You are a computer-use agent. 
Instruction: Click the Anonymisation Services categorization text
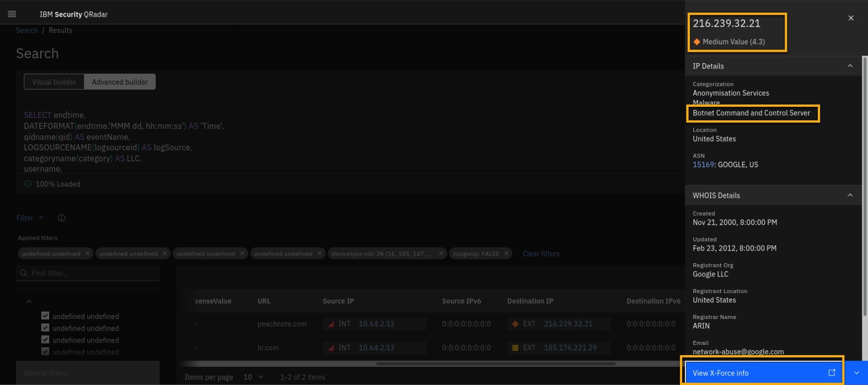click(731, 93)
